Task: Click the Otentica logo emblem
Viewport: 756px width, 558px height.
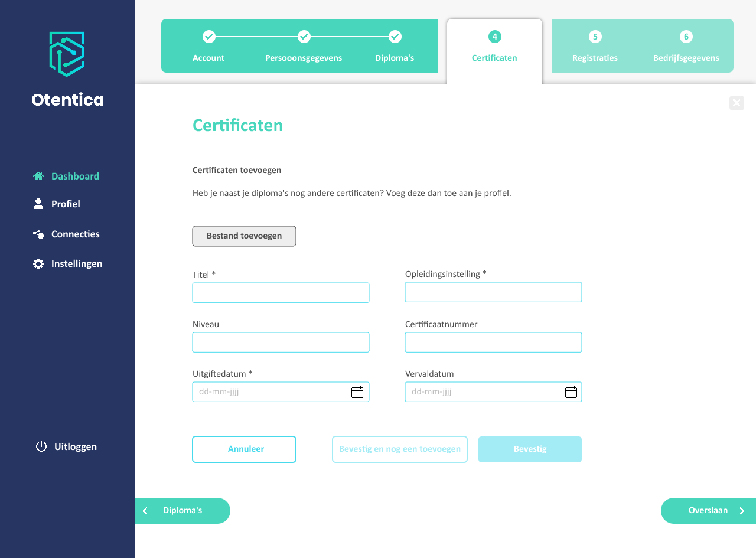Action: [x=67, y=54]
